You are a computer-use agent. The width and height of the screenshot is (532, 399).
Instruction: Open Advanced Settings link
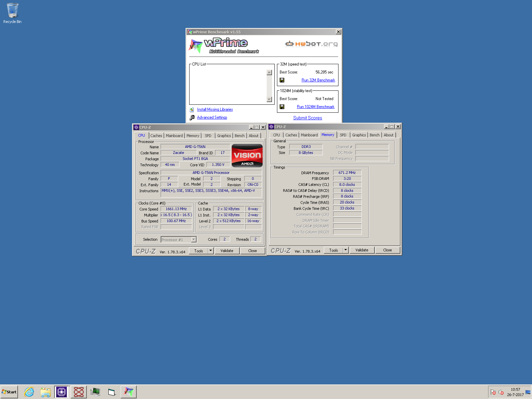pos(212,117)
